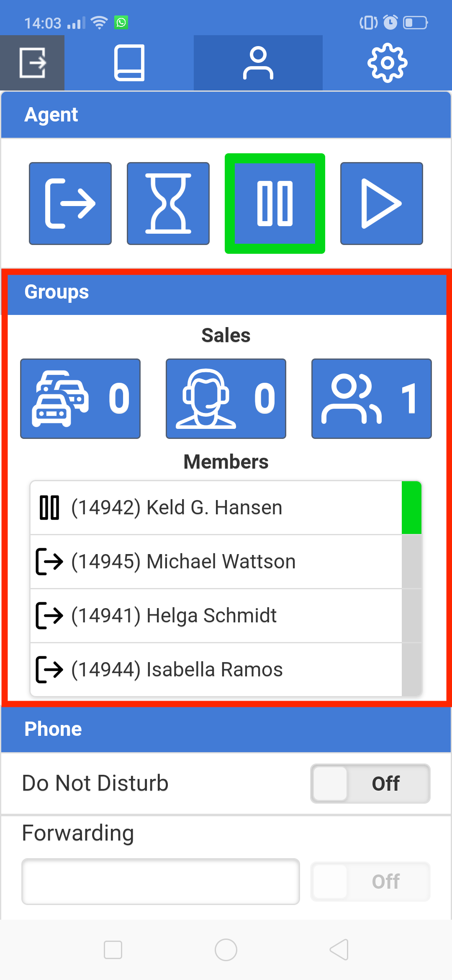
Task: Click the agent logout button
Action: [x=70, y=204]
